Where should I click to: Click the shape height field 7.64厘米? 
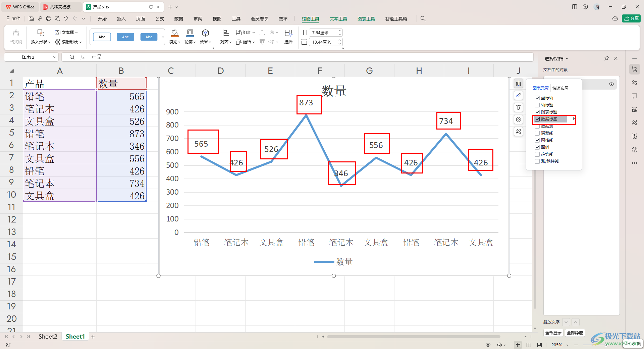pyautogui.click(x=325, y=33)
